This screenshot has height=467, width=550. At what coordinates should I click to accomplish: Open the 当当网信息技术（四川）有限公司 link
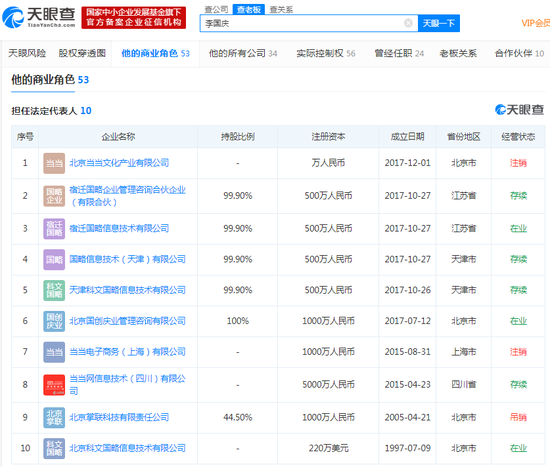pos(127,385)
